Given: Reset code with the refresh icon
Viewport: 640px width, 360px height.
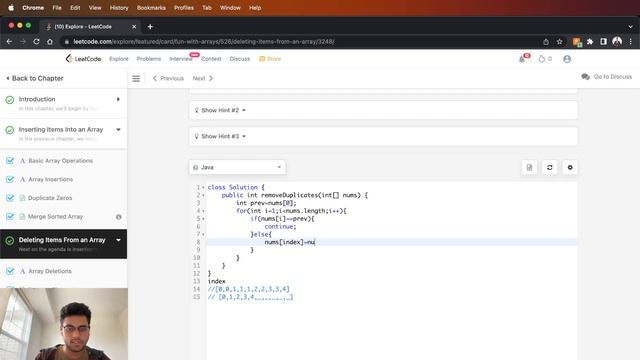Looking at the screenshot, I should [x=550, y=167].
